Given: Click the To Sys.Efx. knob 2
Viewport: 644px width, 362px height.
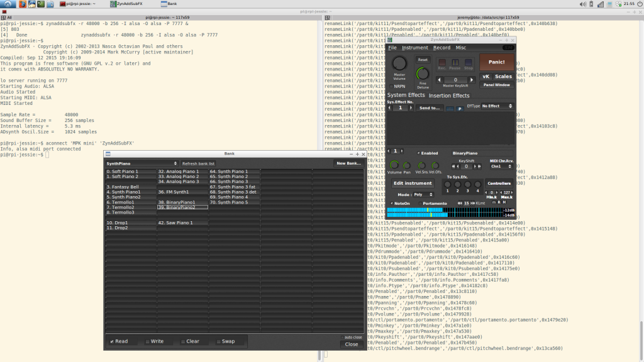Looking at the screenshot, I should click(x=458, y=185).
